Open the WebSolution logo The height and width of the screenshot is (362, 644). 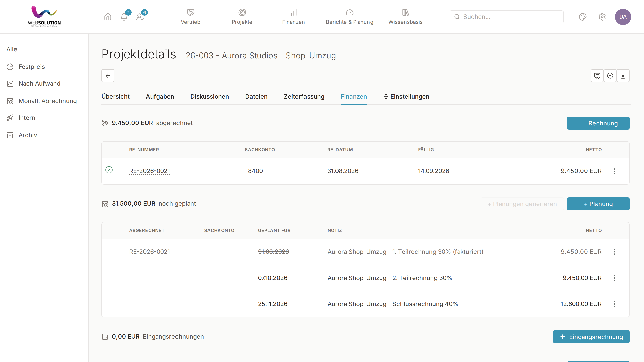coord(44,16)
